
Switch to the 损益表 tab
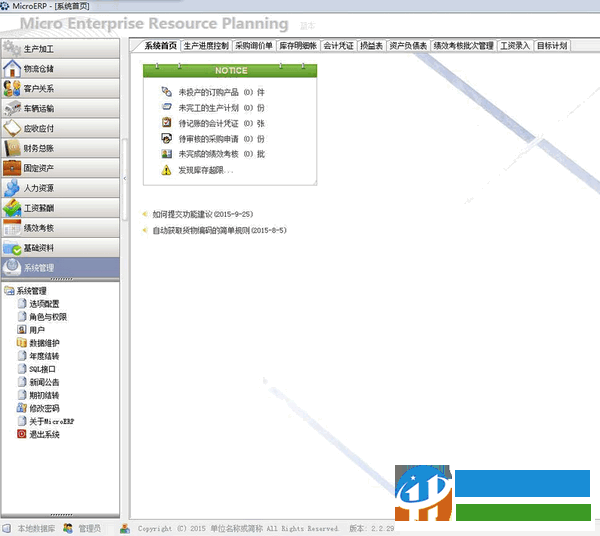371,46
